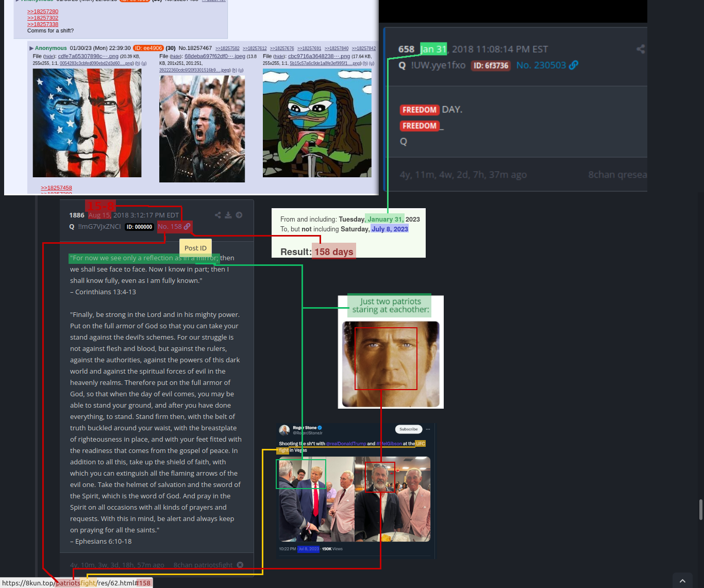Expand the post menu arrow on Anonymous 18257467

[x=31, y=48]
